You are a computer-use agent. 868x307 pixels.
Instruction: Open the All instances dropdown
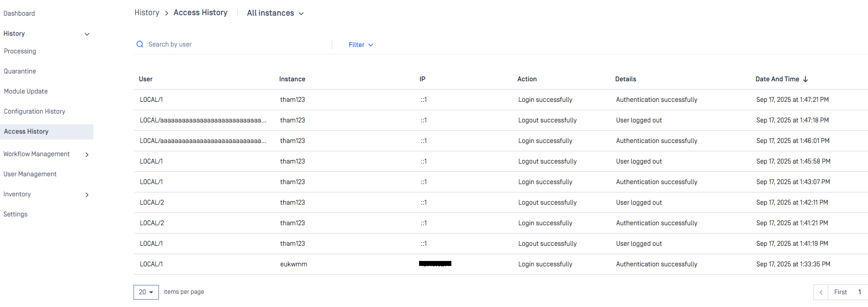click(x=275, y=13)
